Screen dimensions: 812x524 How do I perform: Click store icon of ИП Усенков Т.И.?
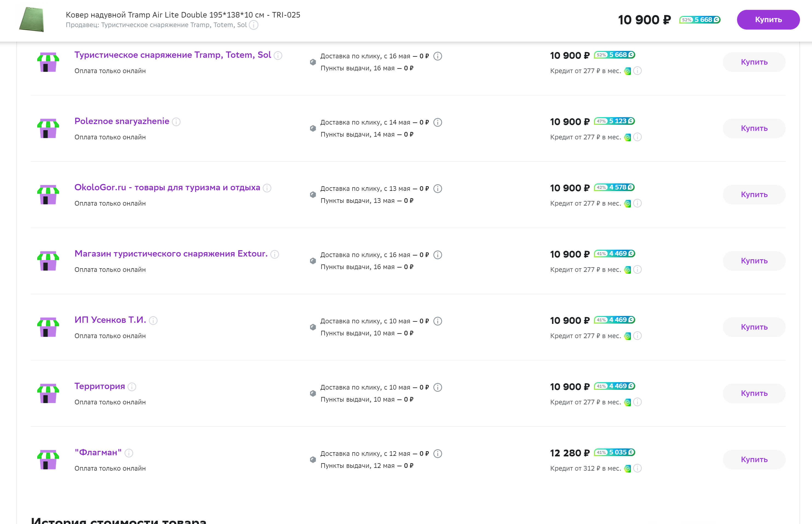[48, 327]
